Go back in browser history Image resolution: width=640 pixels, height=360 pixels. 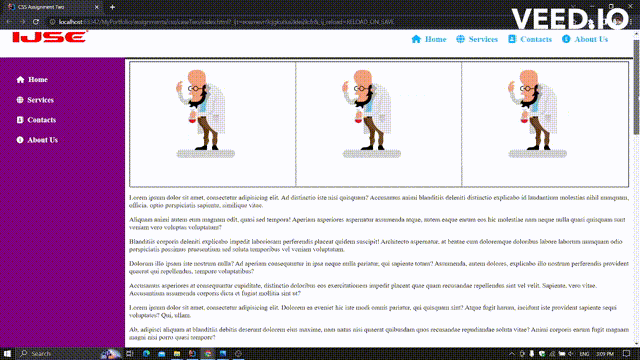click(x=9, y=22)
